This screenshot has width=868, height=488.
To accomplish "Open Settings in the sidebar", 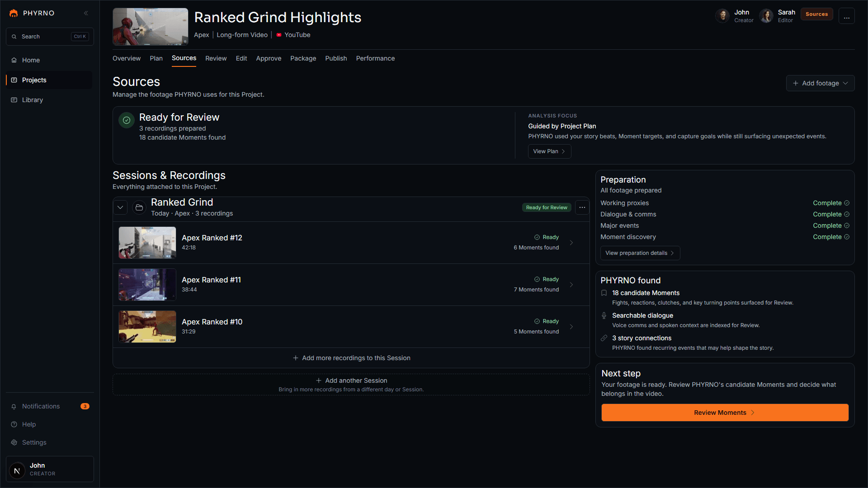I will pyautogui.click(x=49, y=442).
